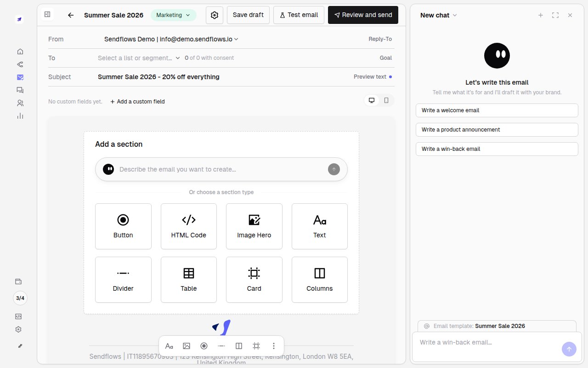Click the Sendflows logo in sidebar
This screenshot has height=368, width=588.
point(19,19)
